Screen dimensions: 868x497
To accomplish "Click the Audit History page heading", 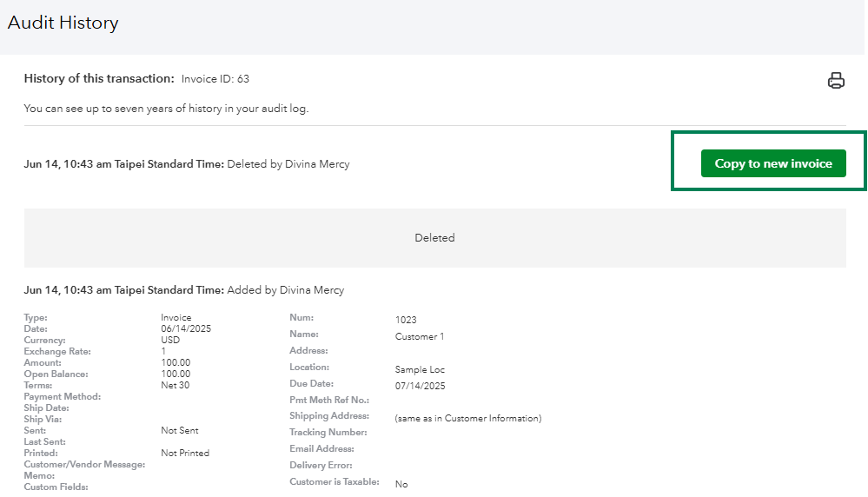I will [63, 23].
